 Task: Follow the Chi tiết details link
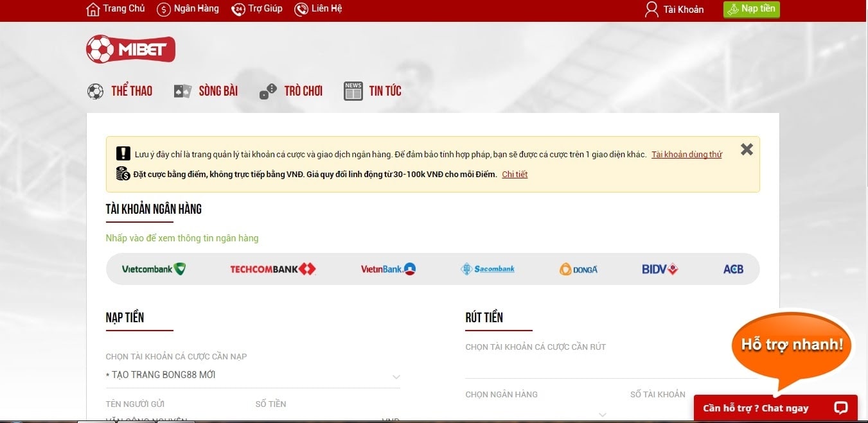point(515,175)
